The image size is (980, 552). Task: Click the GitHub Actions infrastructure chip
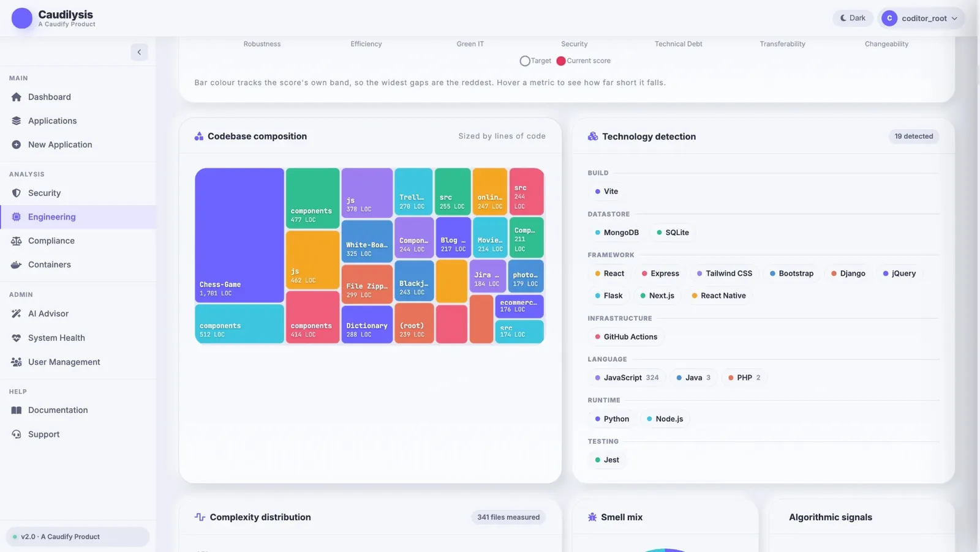626,337
